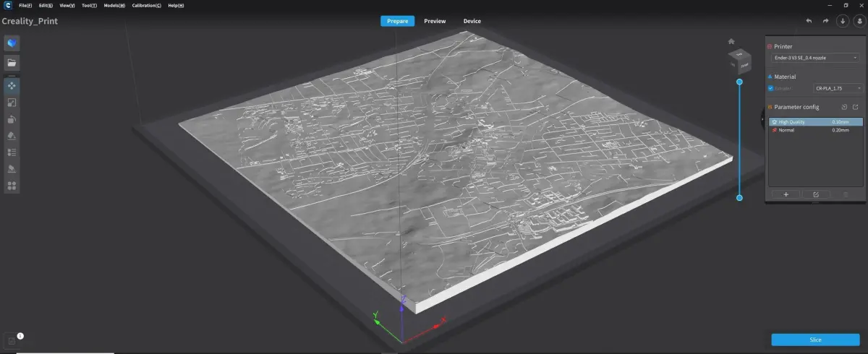Open the layout arrange tool icon
Screen dimensions: 868x354
click(12, 186)
